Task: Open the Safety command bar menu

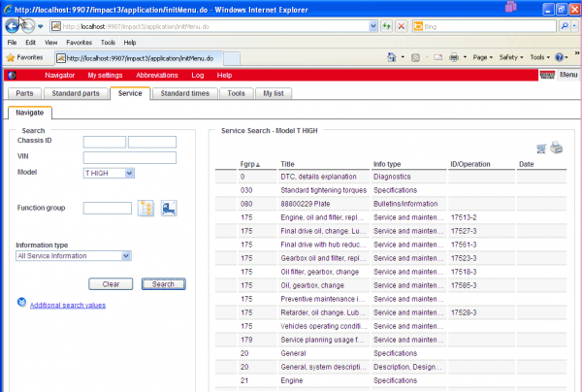Action: tap(511, 57)
